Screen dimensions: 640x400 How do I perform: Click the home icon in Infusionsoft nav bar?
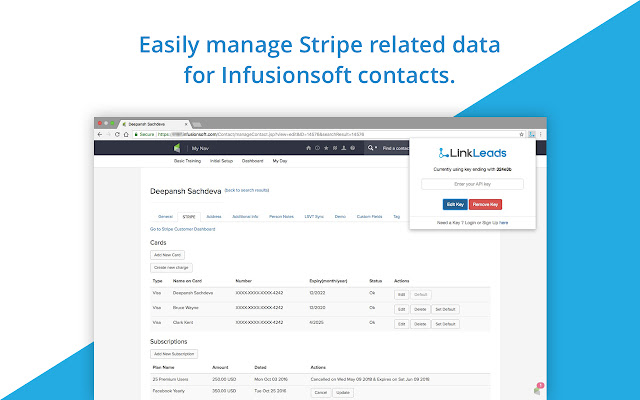(x=309, y=148)
